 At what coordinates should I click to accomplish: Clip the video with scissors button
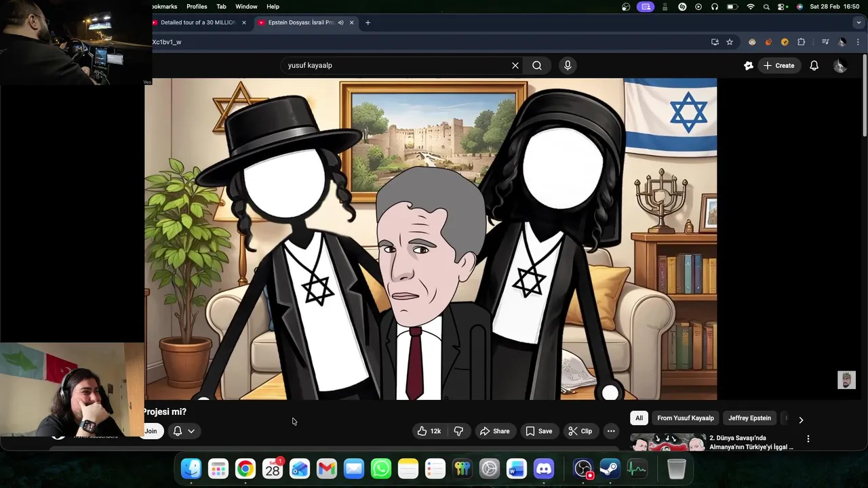click(580, 431)
